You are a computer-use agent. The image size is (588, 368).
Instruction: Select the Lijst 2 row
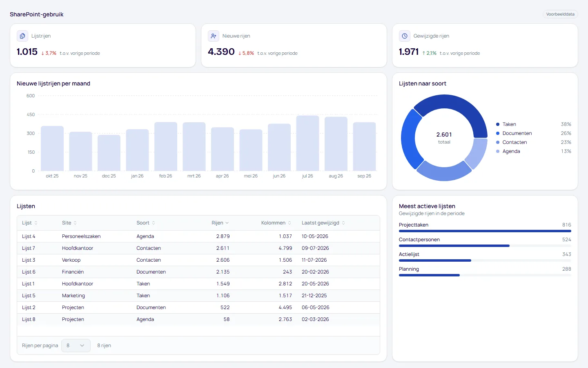[x=198, y=307]
